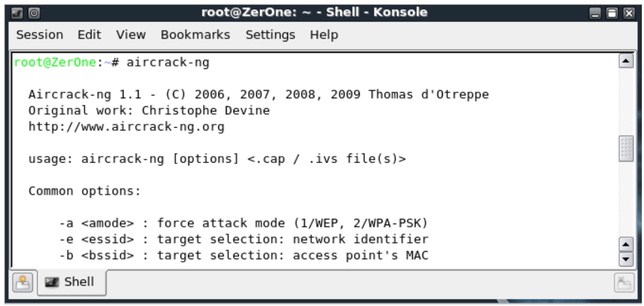The image size is (644, 306).
Task: Select the Shell tab
Action: (71, 282)
